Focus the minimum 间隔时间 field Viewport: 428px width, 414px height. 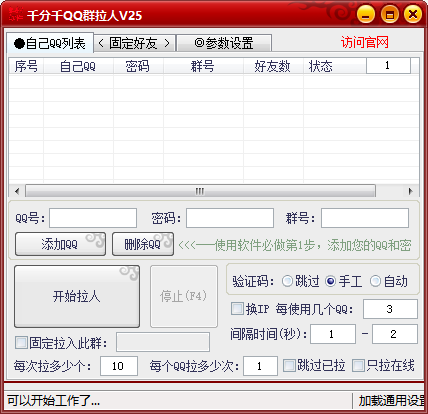333,334
